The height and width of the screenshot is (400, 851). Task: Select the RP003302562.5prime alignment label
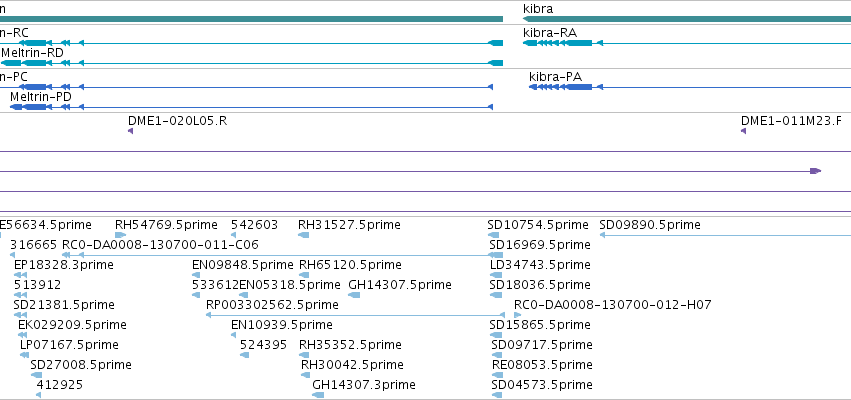(x=272, y=305)
